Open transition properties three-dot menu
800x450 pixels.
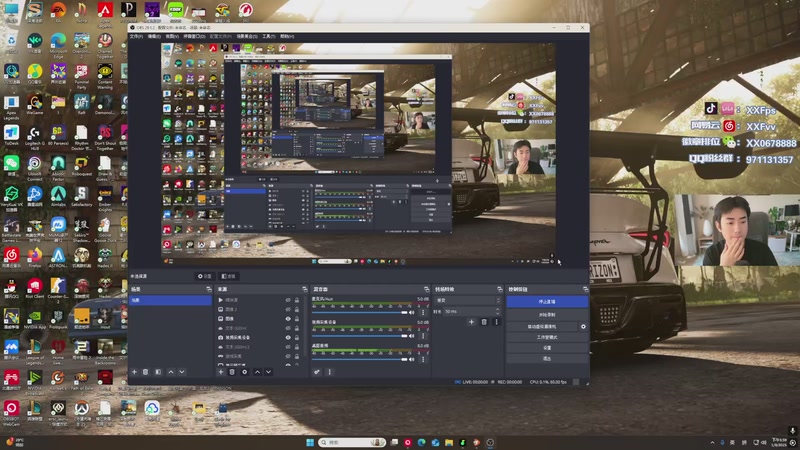coord(496,322)
